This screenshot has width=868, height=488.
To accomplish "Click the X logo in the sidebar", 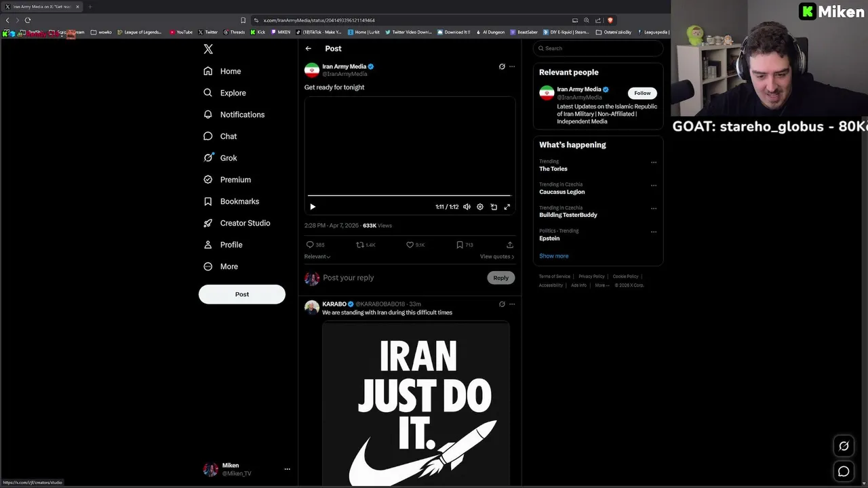I will point(208,49).
